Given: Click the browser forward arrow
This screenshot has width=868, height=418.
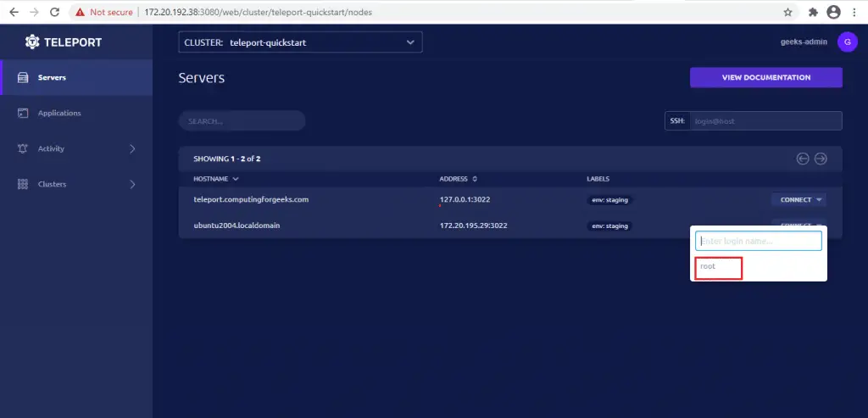Looking at the screenshot, I should click(x=34, y=12).
